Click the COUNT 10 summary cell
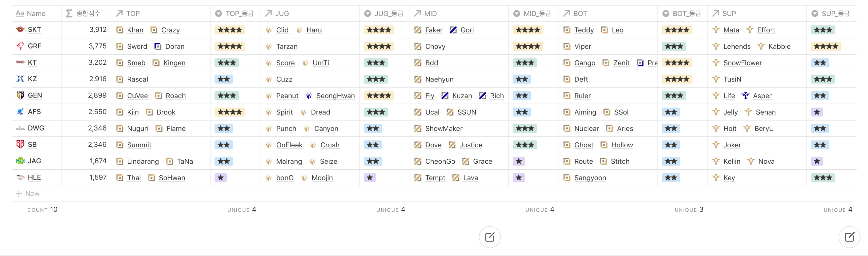 click(x=42, y=210)
